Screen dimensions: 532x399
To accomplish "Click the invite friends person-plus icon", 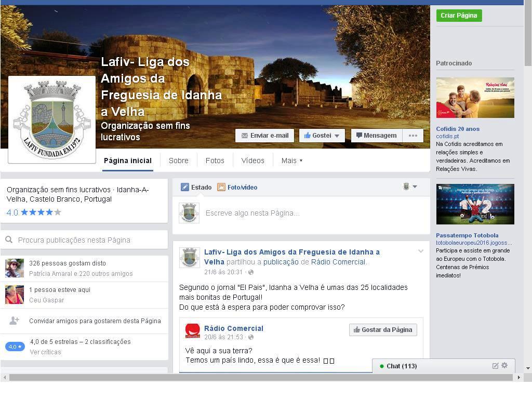I will click(x=14, y=321).
